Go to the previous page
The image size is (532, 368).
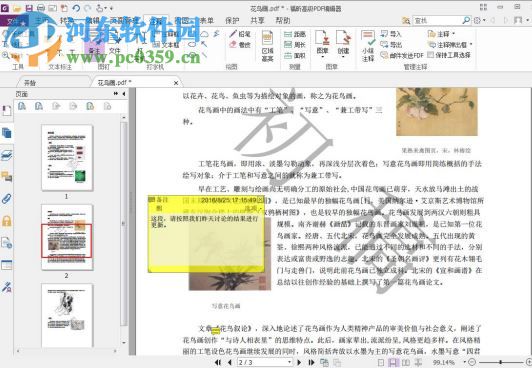click(230, 362)
